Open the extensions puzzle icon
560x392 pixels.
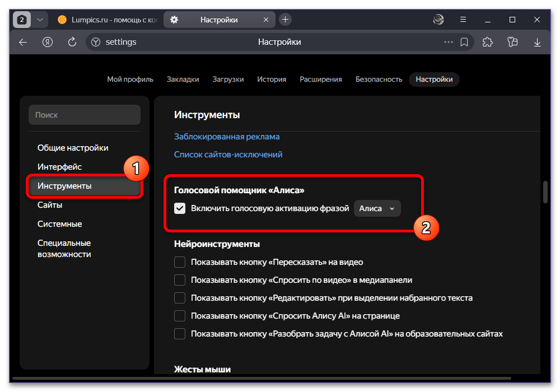pyautogui.click(x=488, y=42)
